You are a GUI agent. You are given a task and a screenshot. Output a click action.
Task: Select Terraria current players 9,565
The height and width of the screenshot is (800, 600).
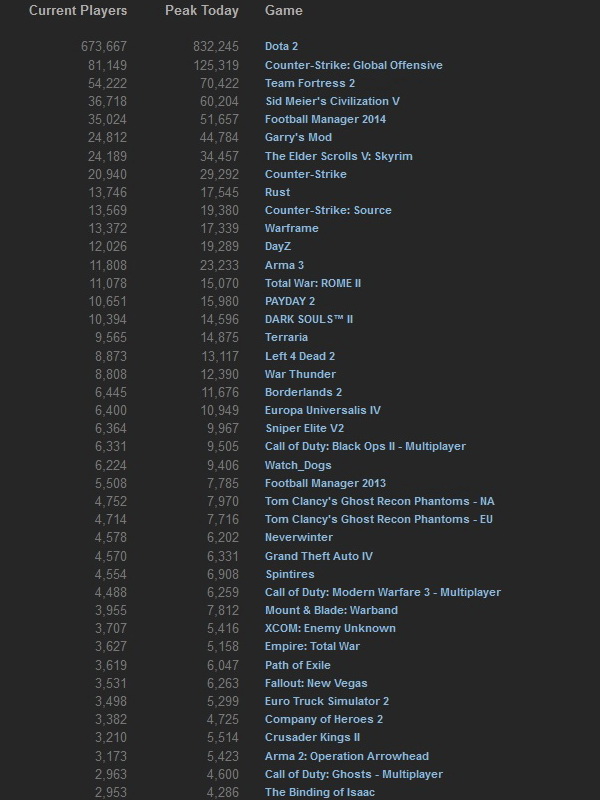(111, 337)
